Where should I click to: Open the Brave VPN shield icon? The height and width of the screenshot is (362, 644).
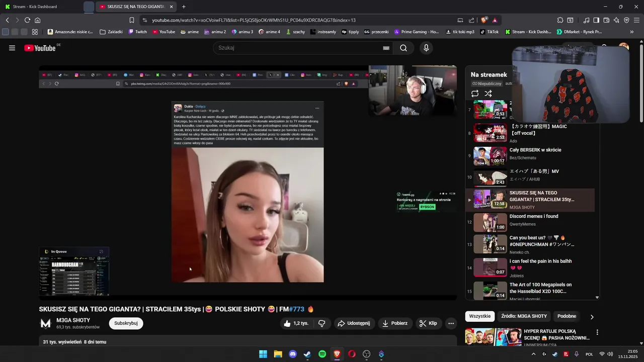[626, 20]
